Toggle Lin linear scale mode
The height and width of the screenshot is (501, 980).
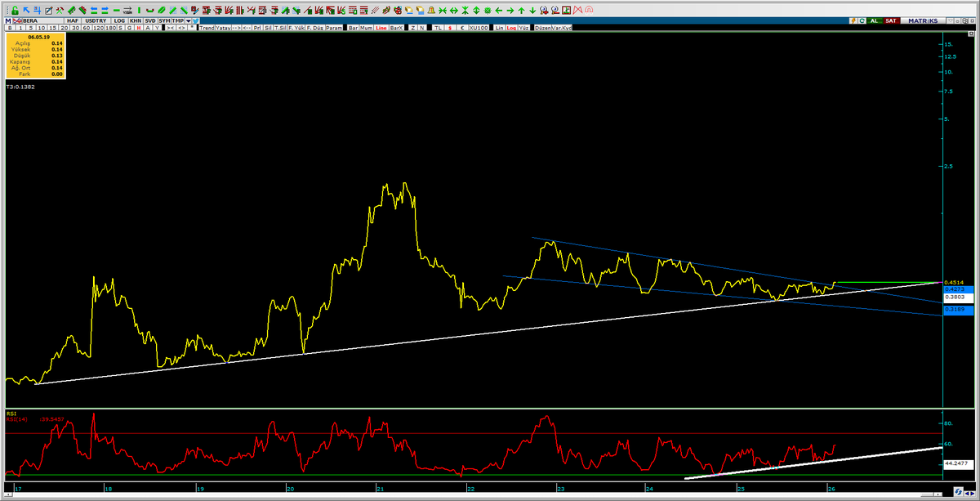499,28
